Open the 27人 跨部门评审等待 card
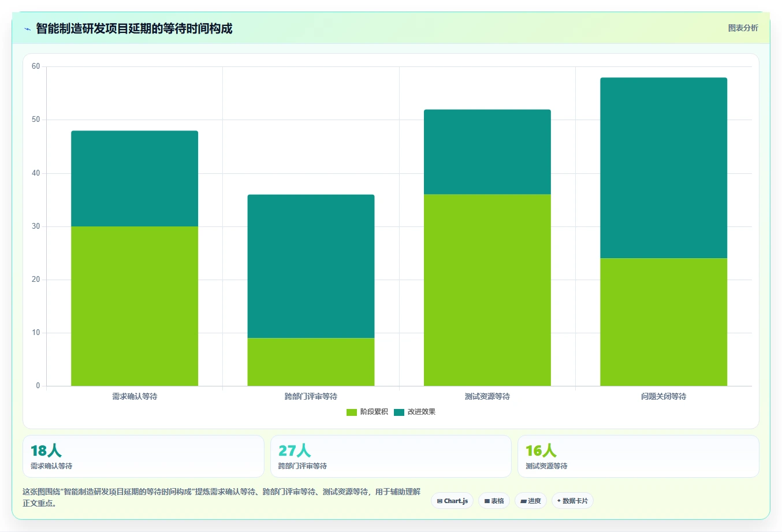The height and width of the screenshot is (532, 782). coord(391,456)
